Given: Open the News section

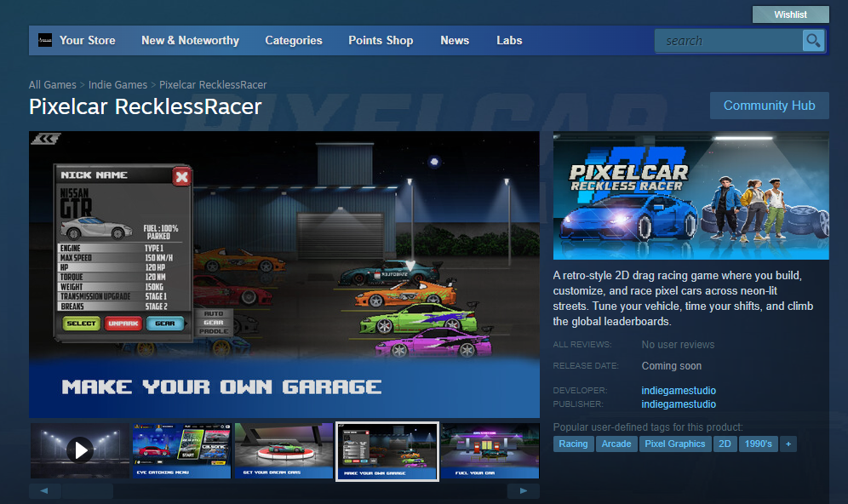Looking at the screenshot, I should (x=455, y=40).
